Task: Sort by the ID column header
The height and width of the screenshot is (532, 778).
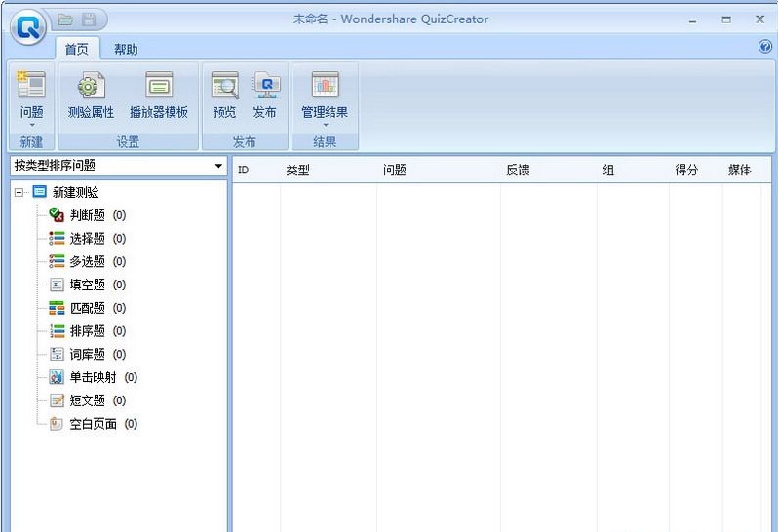Action: [243, 171]
